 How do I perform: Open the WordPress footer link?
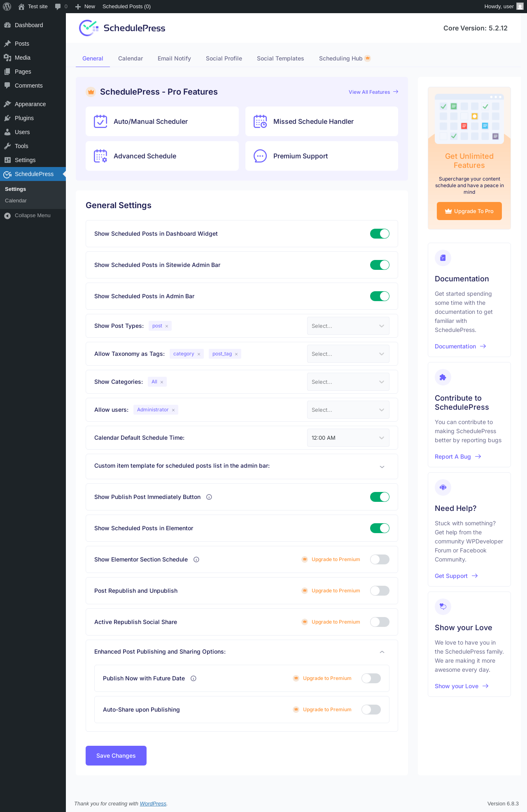point(153,803)
